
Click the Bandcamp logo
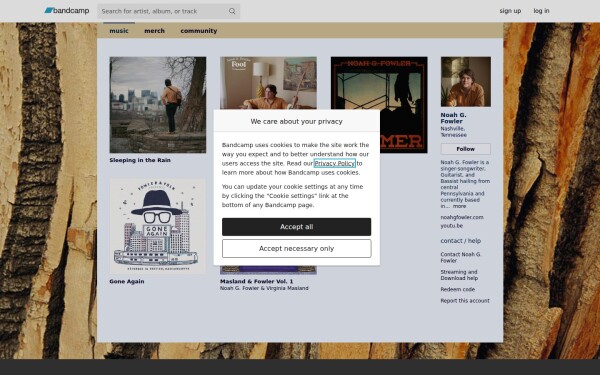point(67,11)
